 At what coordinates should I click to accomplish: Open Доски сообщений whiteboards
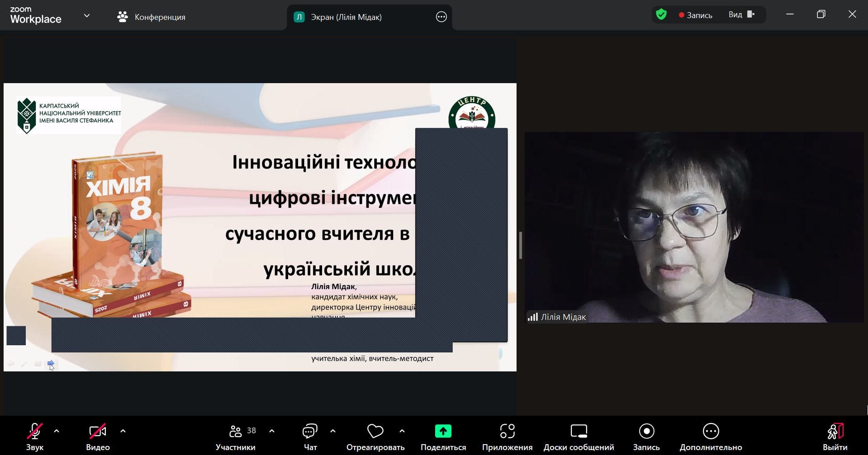[x=579, y=436]
